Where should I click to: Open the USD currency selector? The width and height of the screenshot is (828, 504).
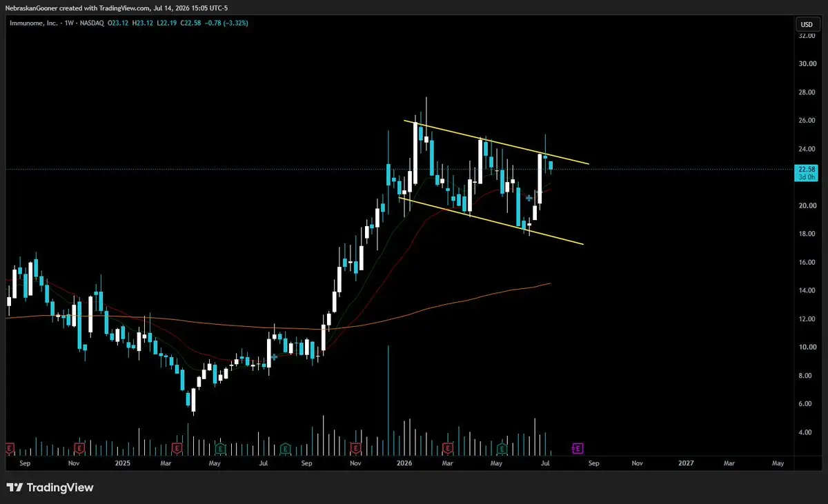(806, 24)
